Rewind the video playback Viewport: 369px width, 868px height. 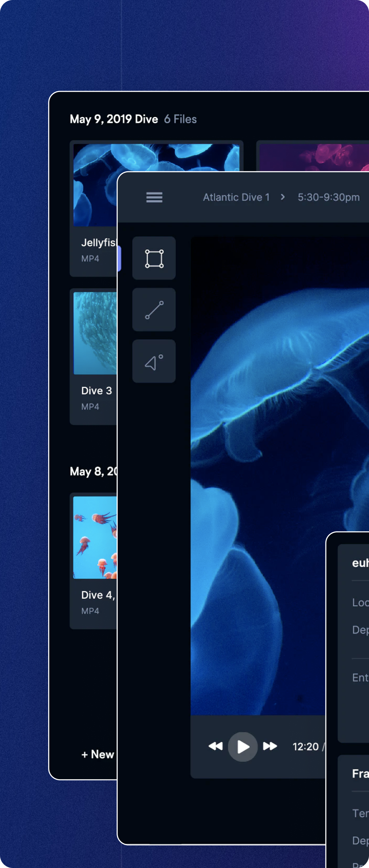[215, 746]
